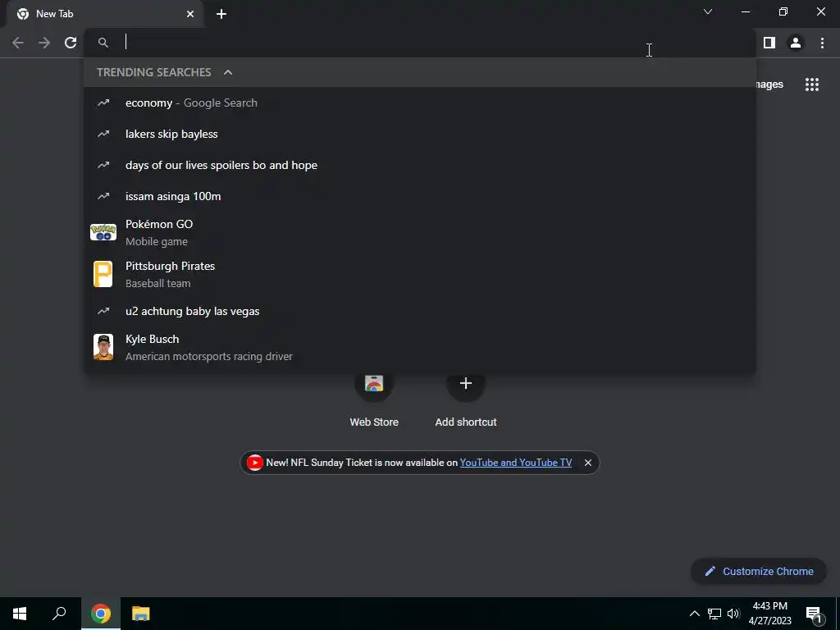
Task: Open the volume tray icon
Action: pos(733,614)
